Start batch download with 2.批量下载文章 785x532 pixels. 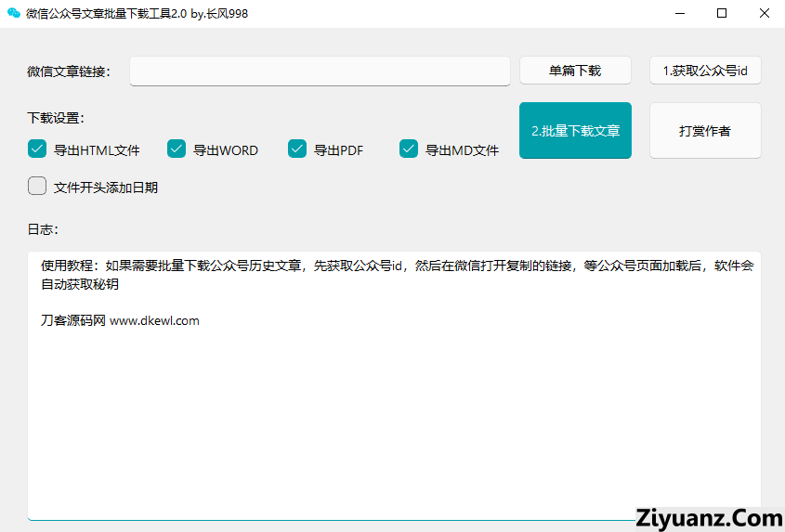575,131
